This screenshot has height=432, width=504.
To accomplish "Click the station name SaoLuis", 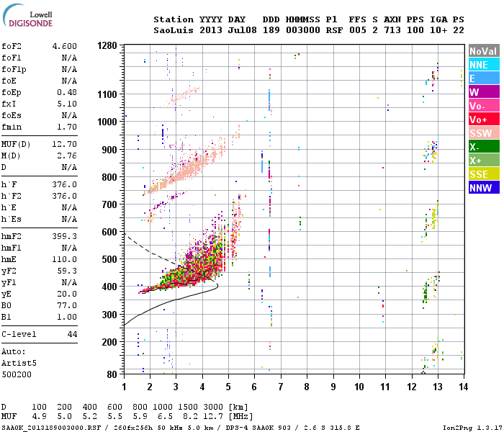I will (174, 30).
